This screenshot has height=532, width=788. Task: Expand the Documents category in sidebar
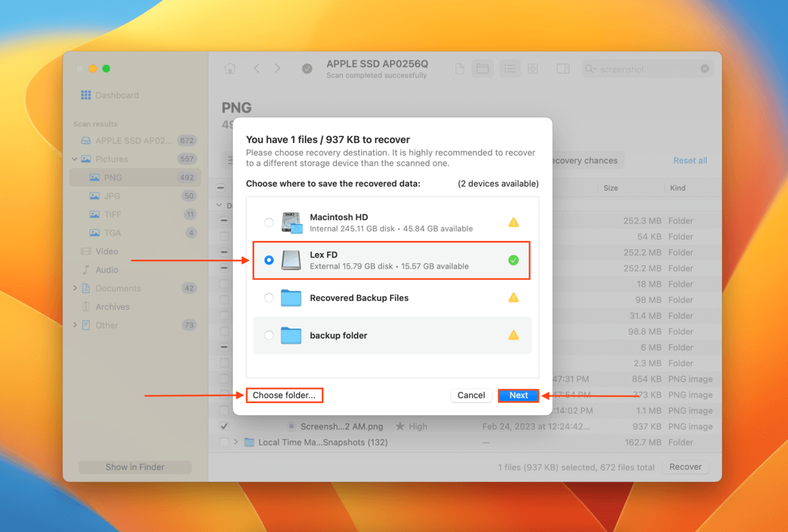pyautogui.click(x=75, y=288)
